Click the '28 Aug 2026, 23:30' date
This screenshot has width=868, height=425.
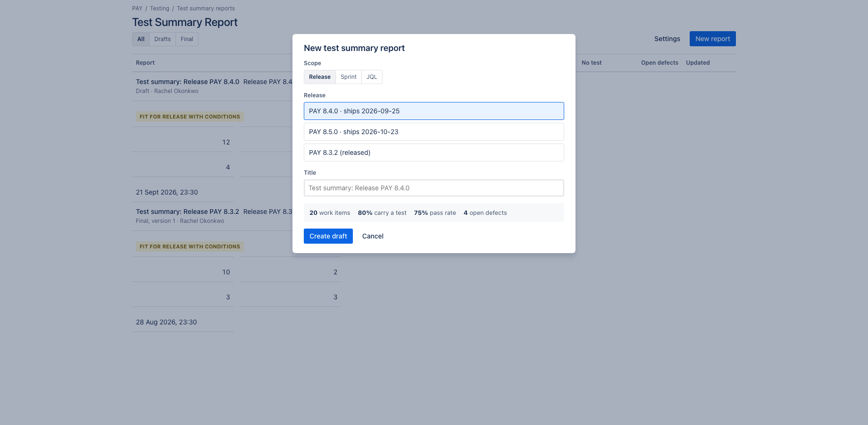[x=167, y=322]
